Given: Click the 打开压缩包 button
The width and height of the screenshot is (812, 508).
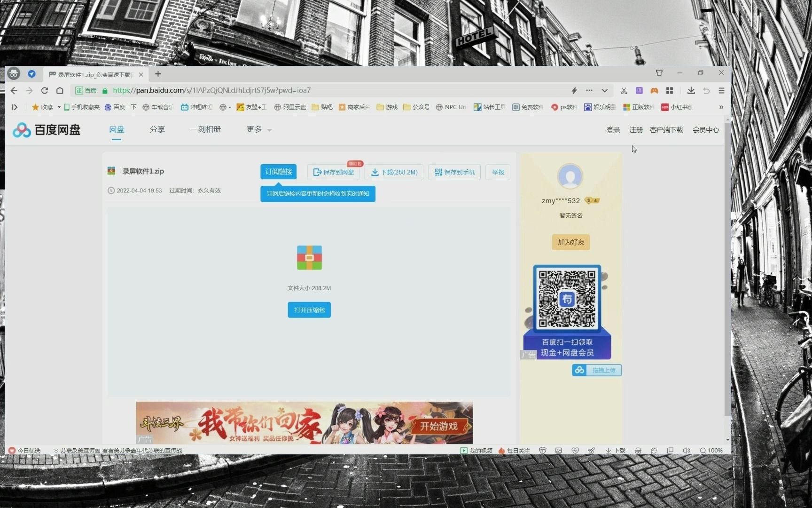Looking at the screenshot, I should click(x=309, y=310).
